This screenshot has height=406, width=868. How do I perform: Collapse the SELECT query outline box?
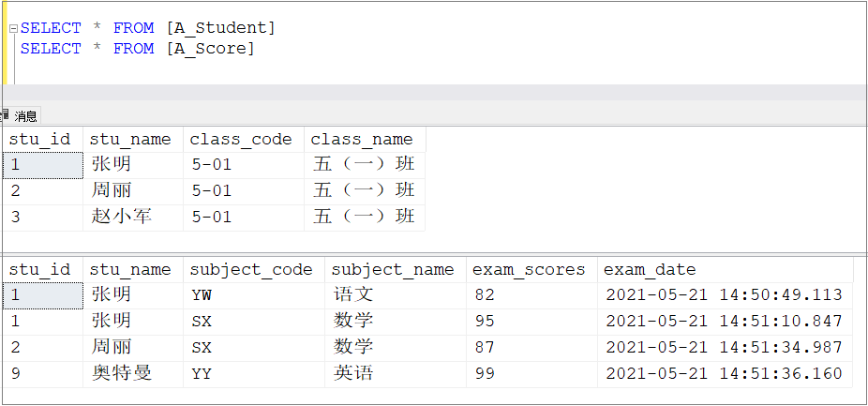12,29
